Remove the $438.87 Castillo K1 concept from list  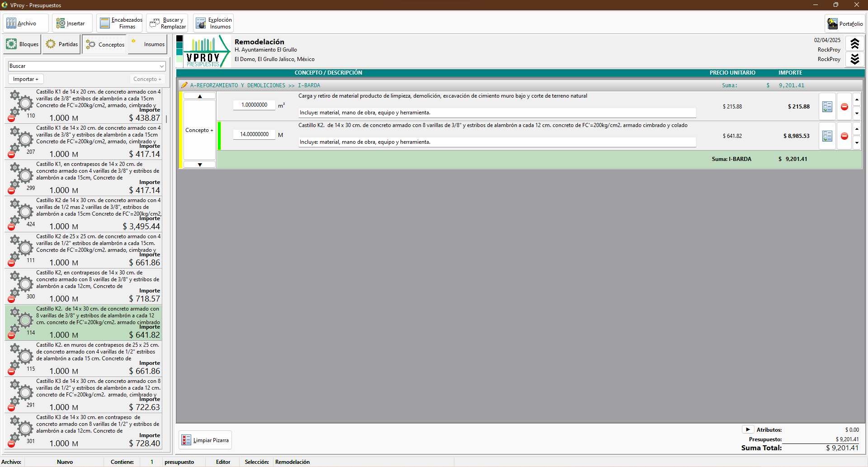[11, 118]
